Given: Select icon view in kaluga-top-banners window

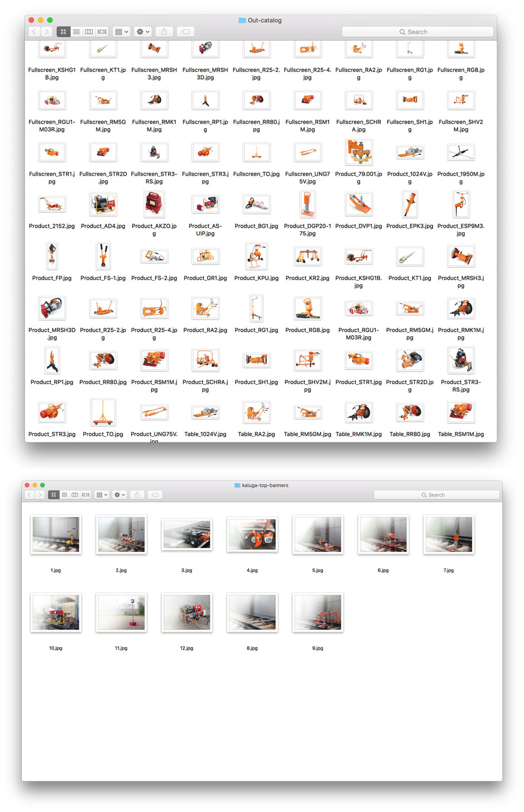Looking at the screenshot, I should [53, 494].
